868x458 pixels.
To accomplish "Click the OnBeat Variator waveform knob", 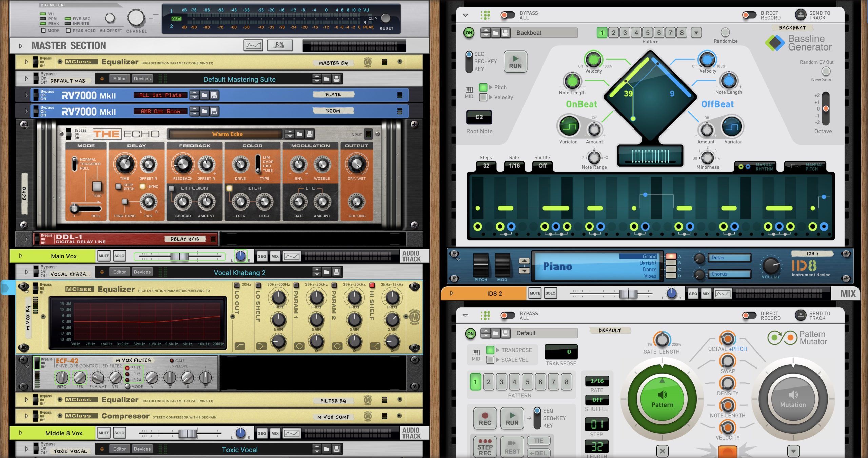I will [x=569, y=126].
